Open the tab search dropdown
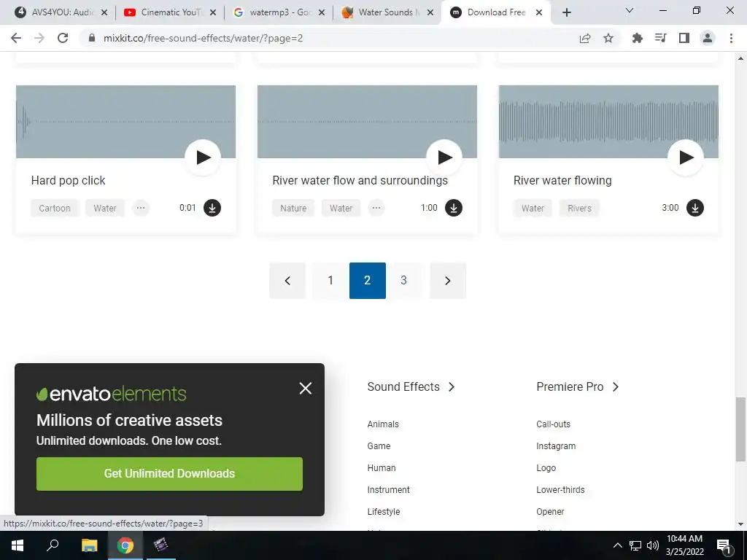This screenshot has width=747, height=560. [630, 10]
